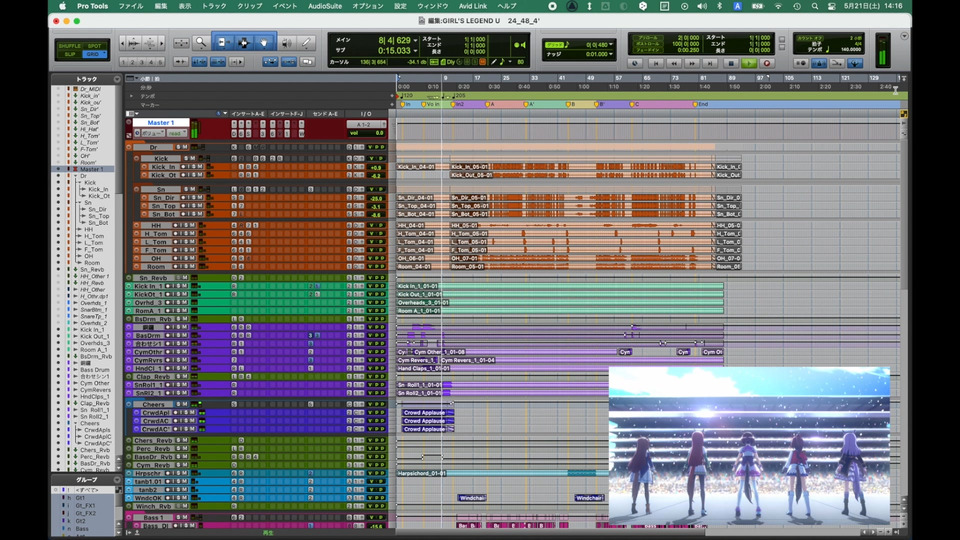Toggle mute on Sn folder track

point(192,189)
